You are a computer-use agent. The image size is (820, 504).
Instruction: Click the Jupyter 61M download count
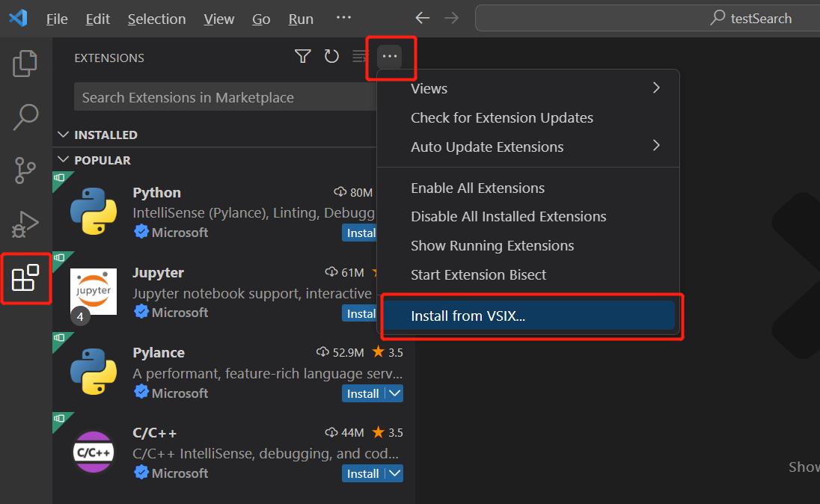point(345,272)
